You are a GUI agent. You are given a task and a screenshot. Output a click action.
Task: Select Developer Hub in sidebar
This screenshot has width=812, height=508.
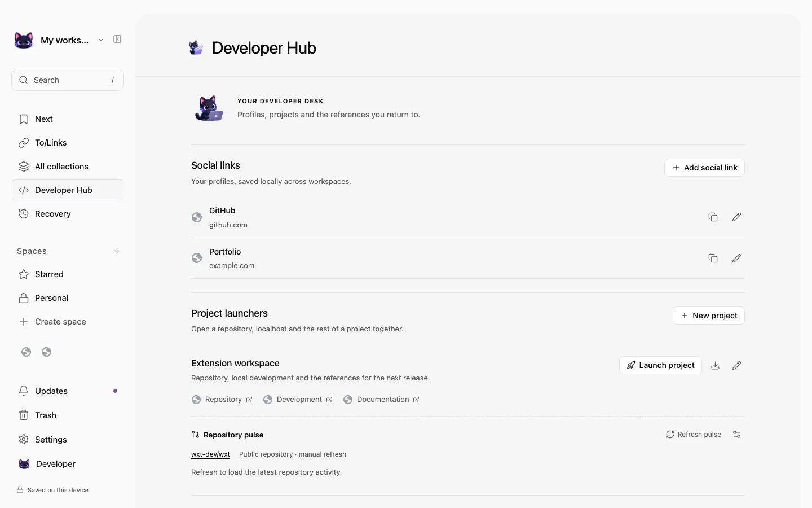point(68,190)
